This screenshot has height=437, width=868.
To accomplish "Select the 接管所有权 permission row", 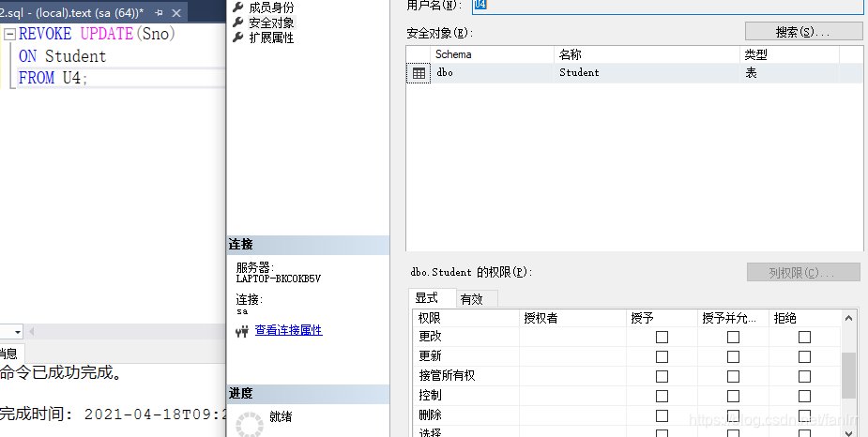I will tap(627, 376).
